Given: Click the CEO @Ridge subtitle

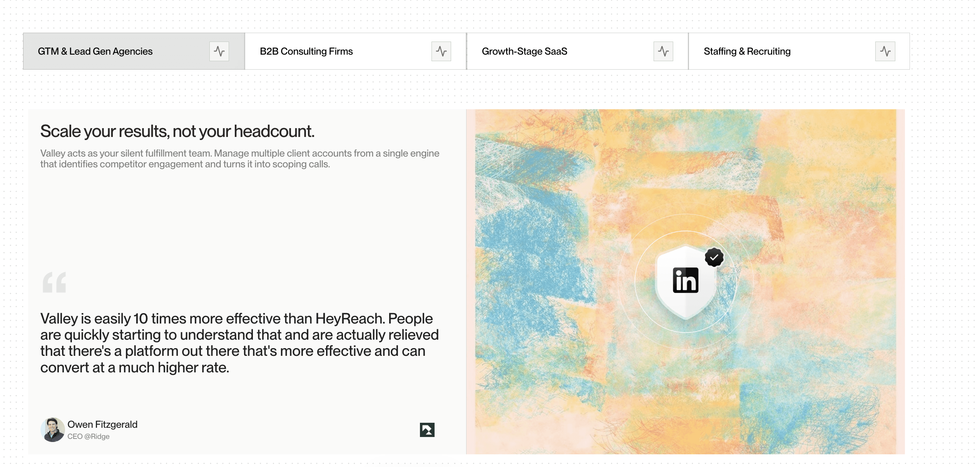Looking at the screenshot, I should 89,437.
